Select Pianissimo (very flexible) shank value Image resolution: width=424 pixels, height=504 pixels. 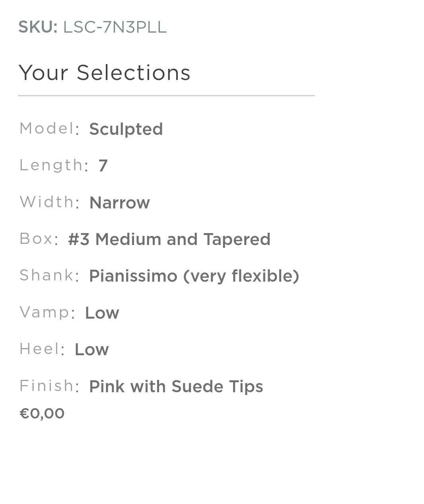194,276
